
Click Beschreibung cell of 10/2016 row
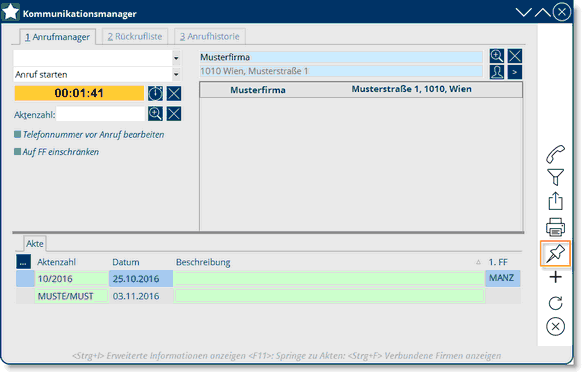click(x=329, y=278)
